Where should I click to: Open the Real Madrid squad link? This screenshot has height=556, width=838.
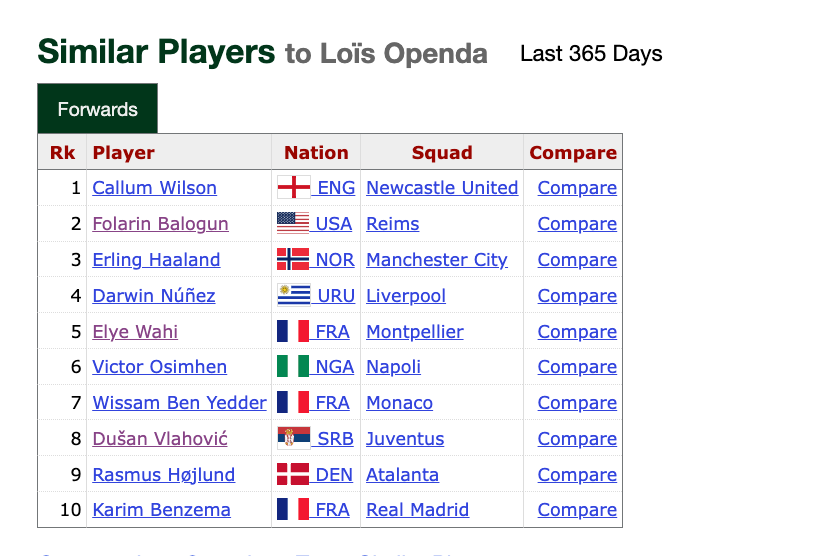(x=417, y=509)
